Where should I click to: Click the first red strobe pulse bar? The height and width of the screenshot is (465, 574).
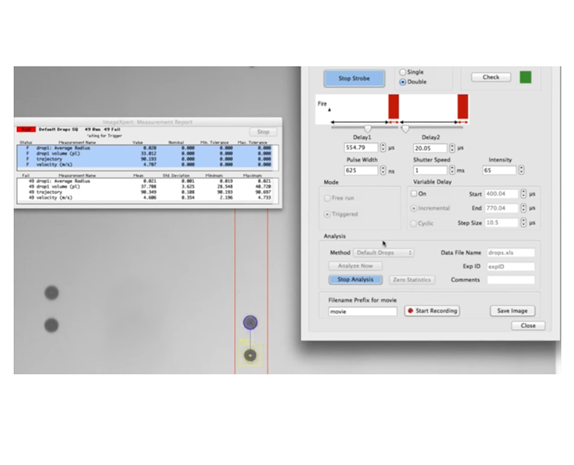[x=394, y=107]
